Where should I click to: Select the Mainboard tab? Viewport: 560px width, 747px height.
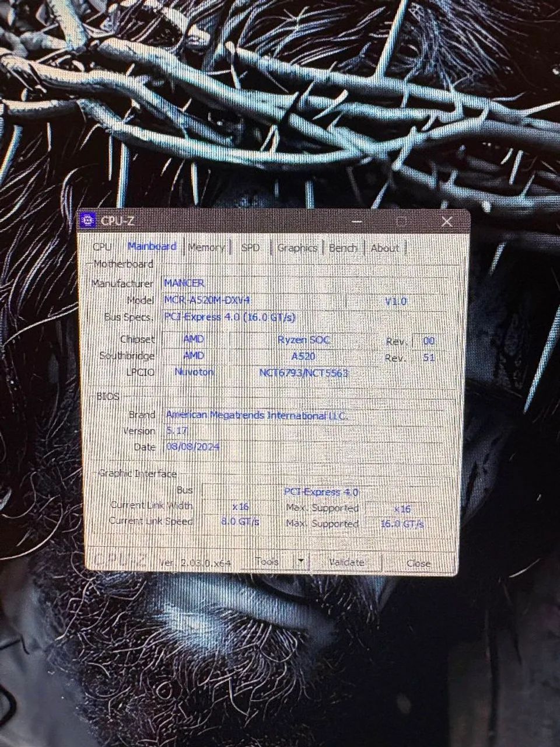[152, 246]
